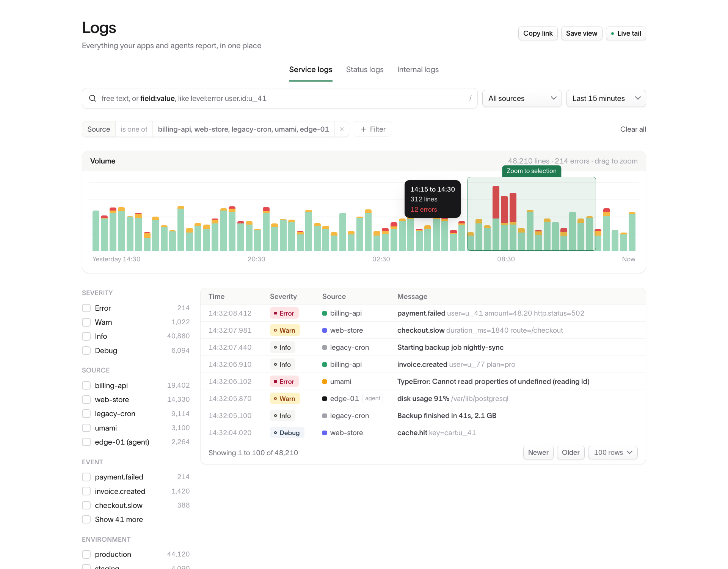Switch to the Status logs tab

[x=365, y=70]
